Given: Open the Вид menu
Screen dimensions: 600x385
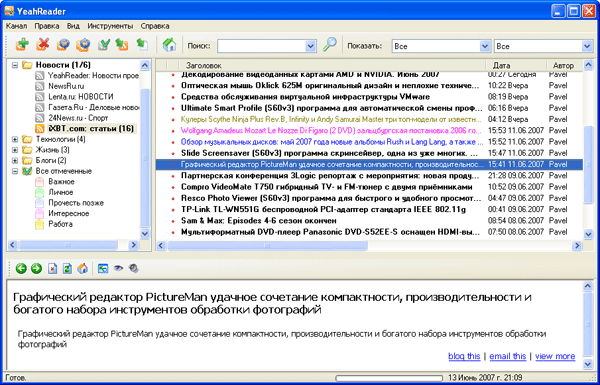Looking at the screenshot, I should [73, 26].
